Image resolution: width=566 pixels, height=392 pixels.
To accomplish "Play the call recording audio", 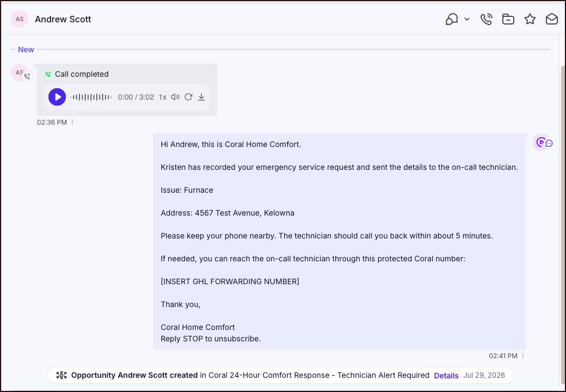I will (57, 97).
